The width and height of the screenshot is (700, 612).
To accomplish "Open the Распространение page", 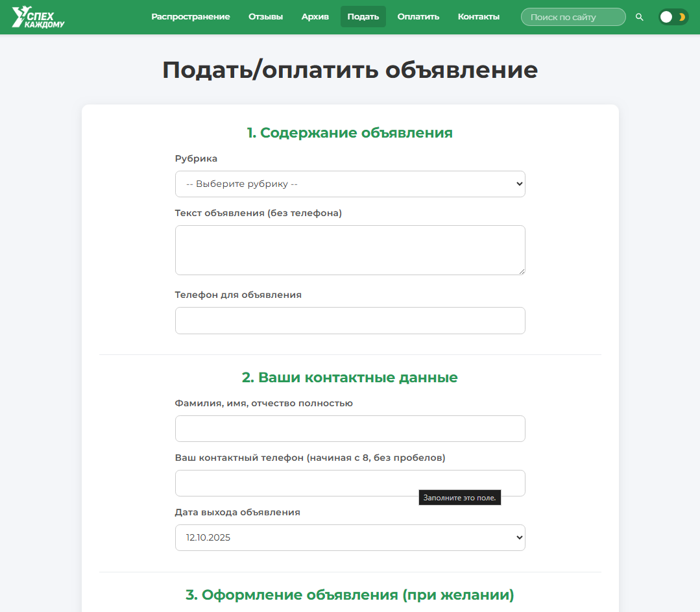I will point(190,16).
